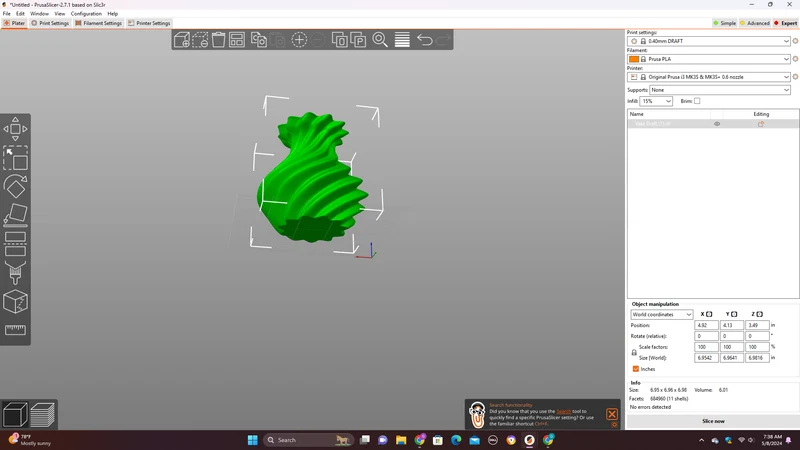Viewport: 800px width, 450px height.
Task: Click the Slice now button
Action: pos(713,421)
